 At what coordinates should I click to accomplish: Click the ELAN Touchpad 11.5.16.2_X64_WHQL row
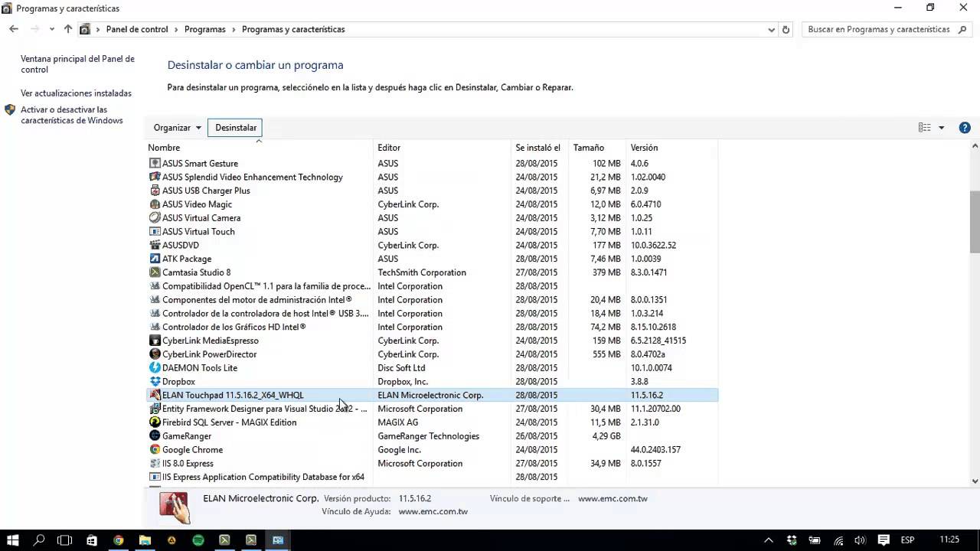point(433,395)
